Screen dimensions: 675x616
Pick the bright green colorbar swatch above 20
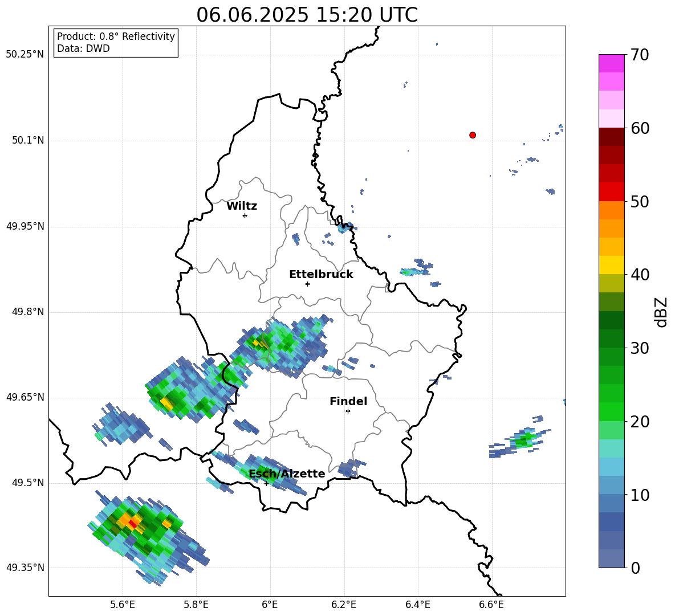[x=611, y=411]
